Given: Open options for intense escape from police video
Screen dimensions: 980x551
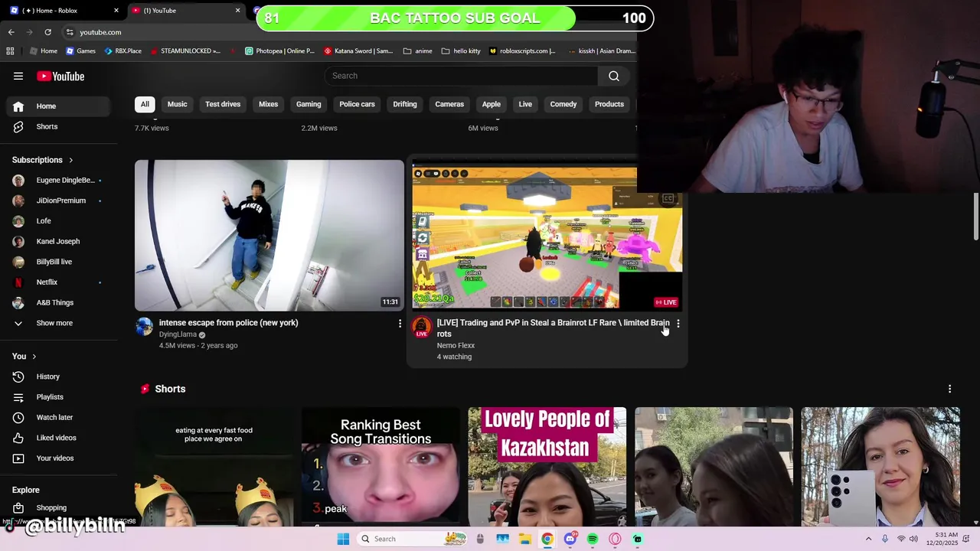Looking at the screenshot, I should tap(400, 324).
